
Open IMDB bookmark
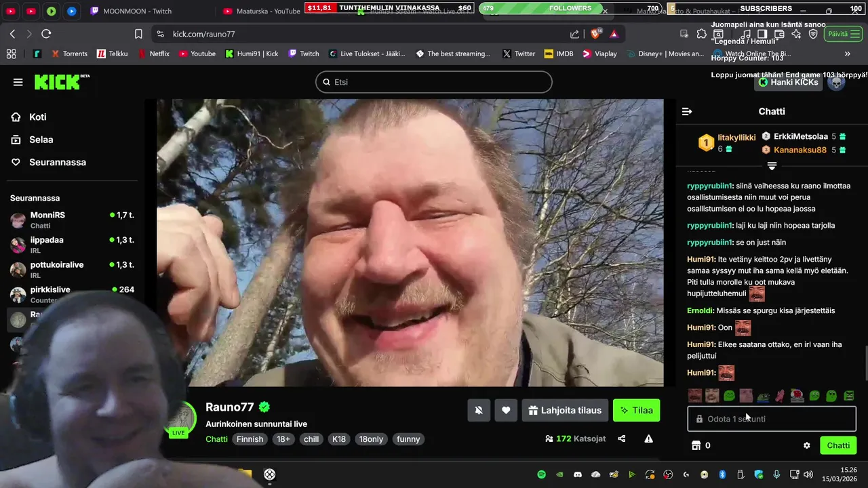(x=558, y=54)
